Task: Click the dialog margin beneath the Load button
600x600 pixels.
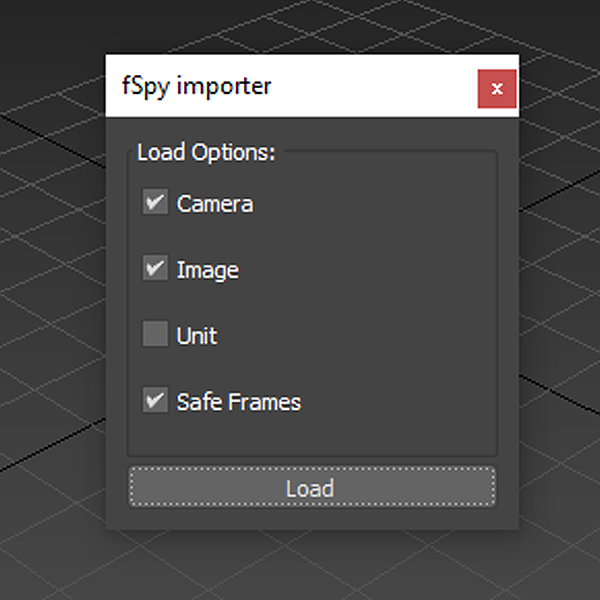Action: 312,518
